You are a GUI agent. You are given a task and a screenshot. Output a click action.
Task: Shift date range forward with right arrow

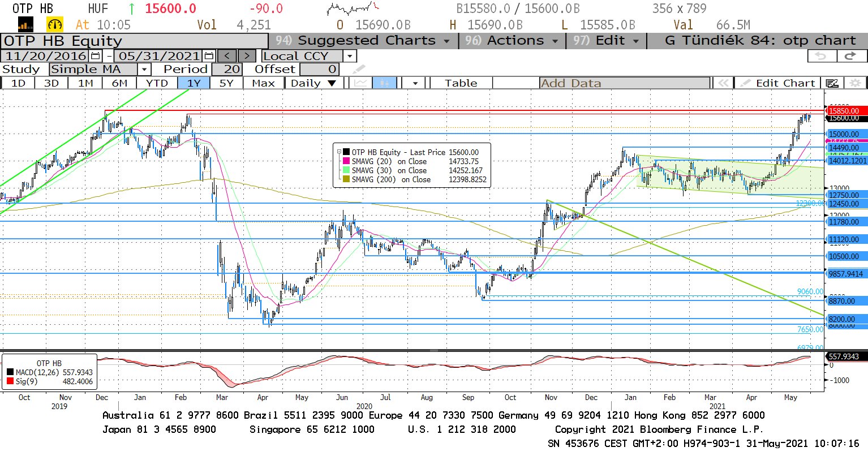247,56
